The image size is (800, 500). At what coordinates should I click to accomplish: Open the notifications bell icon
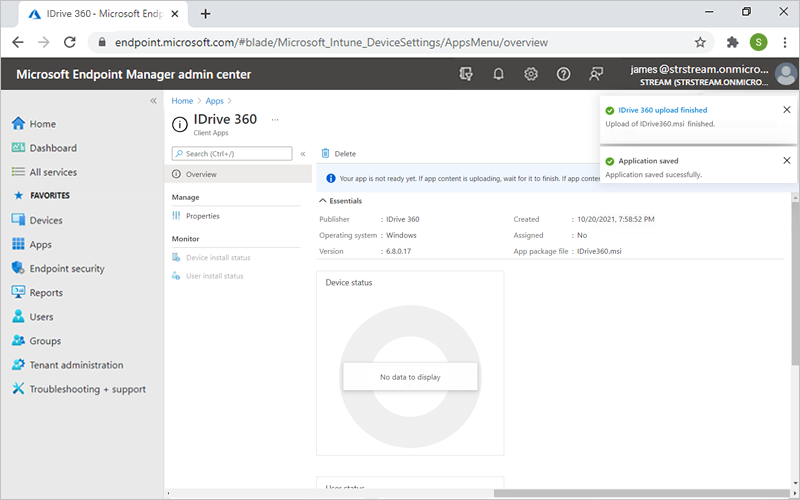point(498,74)
